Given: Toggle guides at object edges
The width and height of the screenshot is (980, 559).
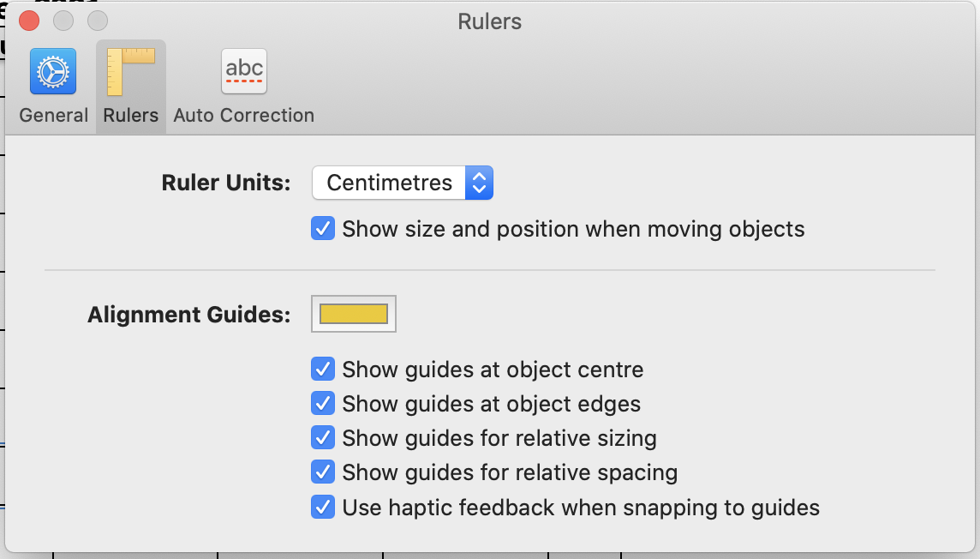Looking at the screenshot, I should pos(323,403).
